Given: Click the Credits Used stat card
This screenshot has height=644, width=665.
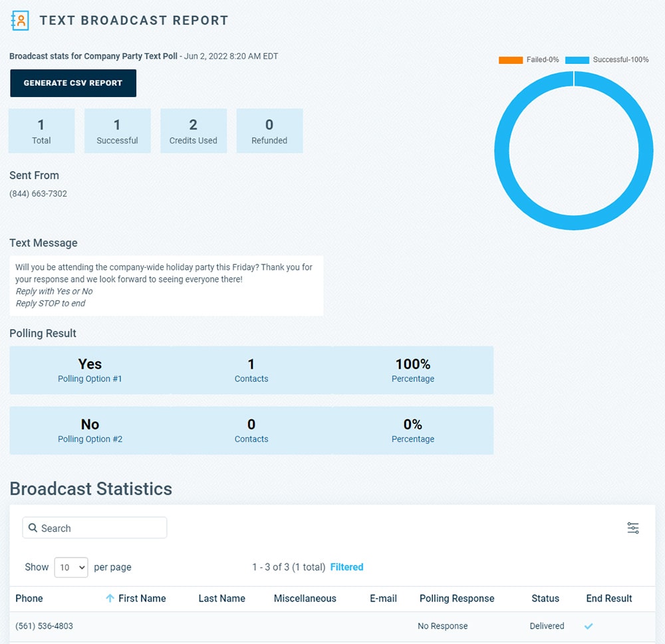Looking at the screenshot, I should coord(194,130).
